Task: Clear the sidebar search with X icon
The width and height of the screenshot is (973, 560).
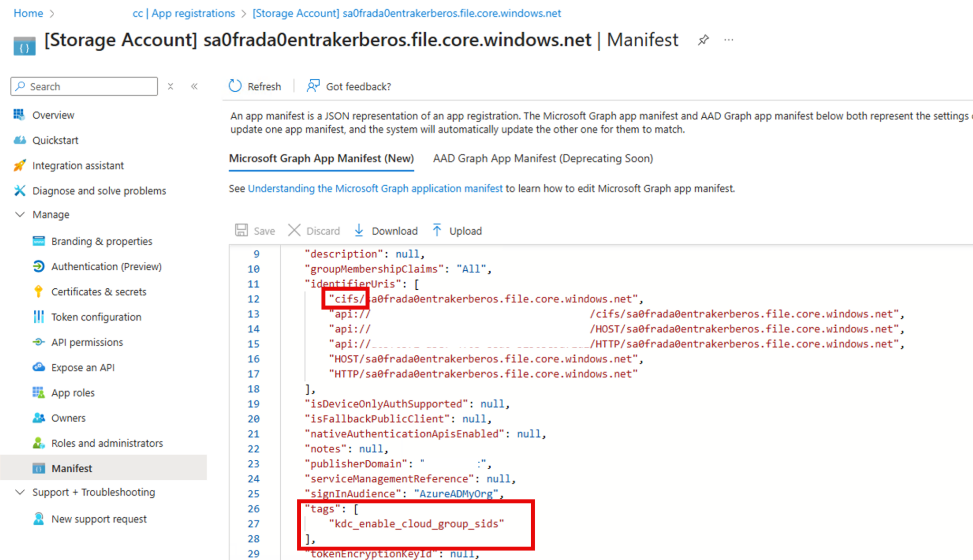Action: click(171, 86)
